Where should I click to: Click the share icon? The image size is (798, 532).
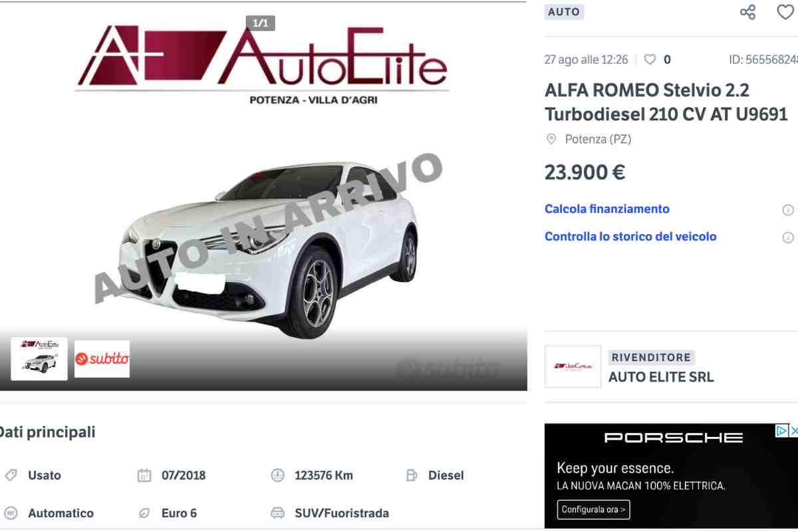(748, 12)
